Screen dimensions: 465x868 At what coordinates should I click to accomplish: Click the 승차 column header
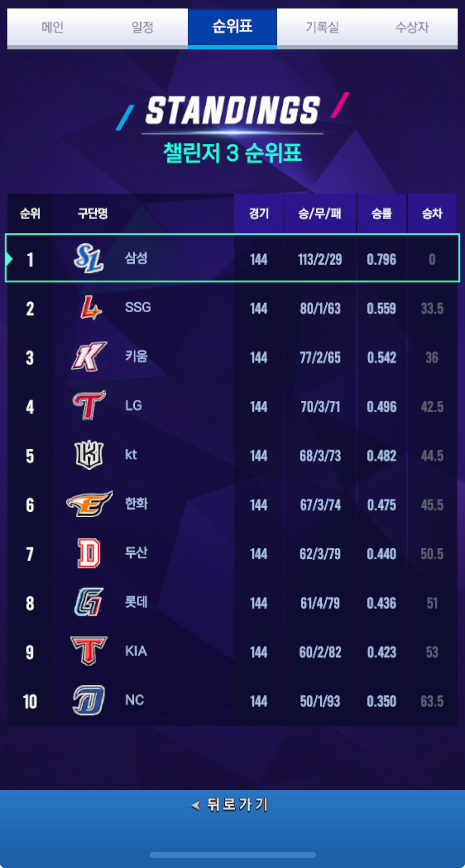432,214
